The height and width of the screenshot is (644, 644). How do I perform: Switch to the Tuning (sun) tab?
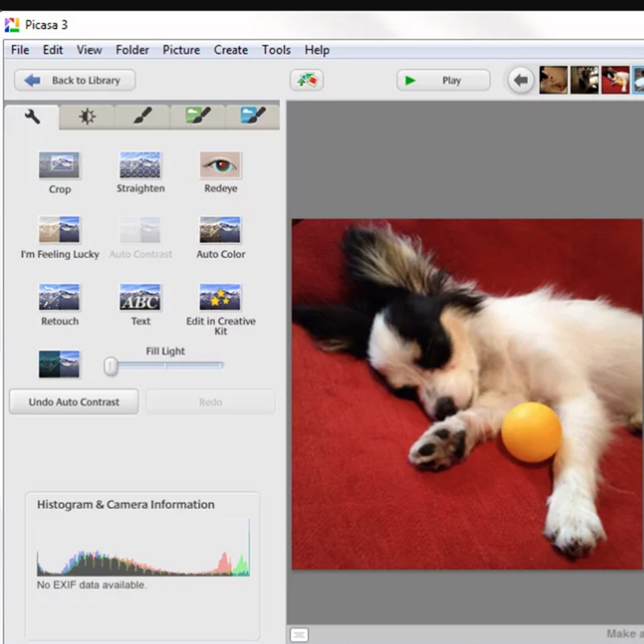coord(87,118)
